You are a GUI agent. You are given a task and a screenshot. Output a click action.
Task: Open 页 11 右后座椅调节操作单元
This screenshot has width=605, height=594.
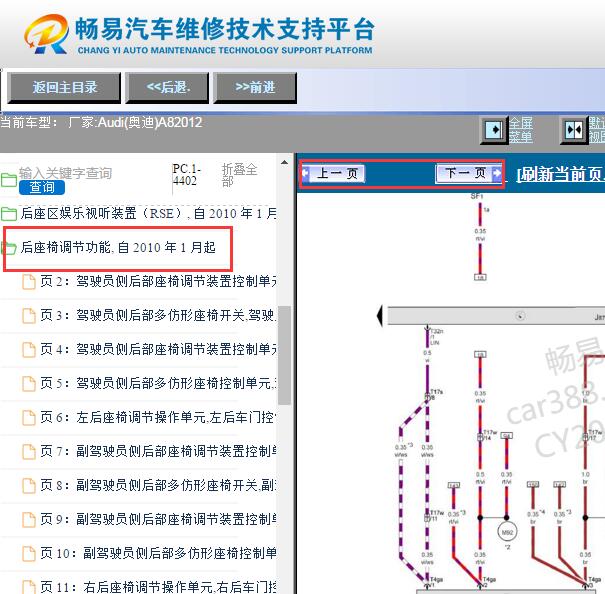tap(158, 587)
